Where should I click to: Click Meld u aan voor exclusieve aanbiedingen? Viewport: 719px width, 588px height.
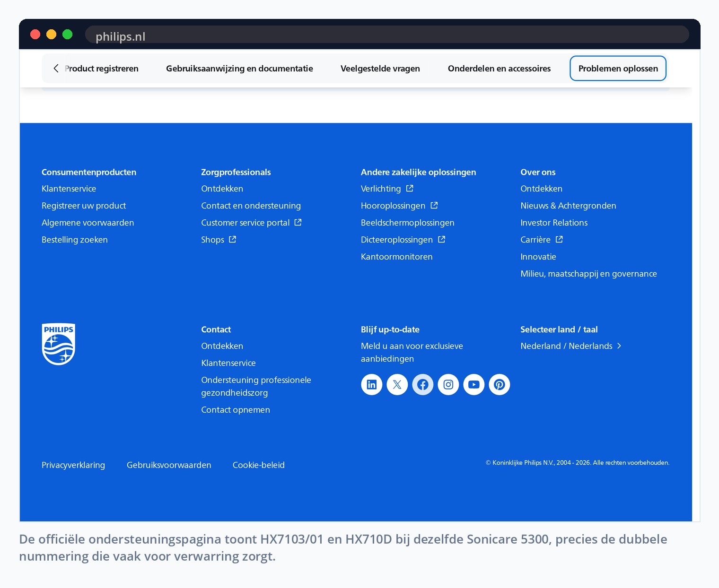[412, 352]
